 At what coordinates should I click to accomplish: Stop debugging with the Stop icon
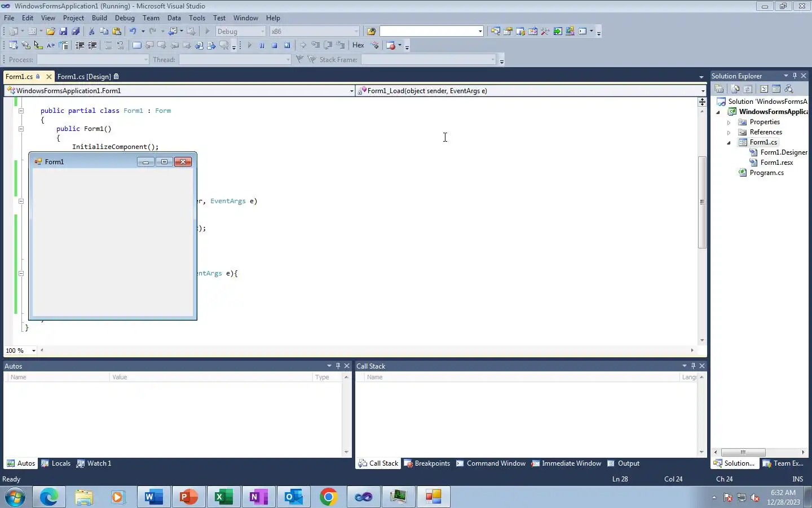pyautogui.click(x=275, y=45)
